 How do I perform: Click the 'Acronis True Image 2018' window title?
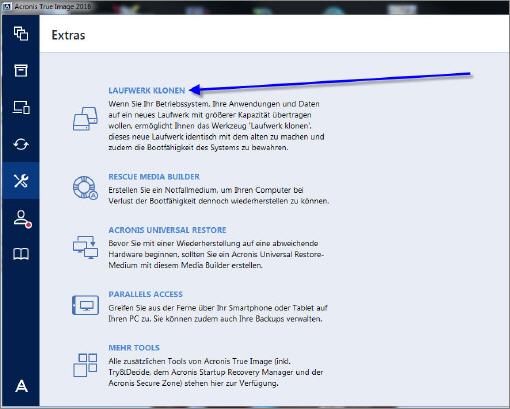point(52,6)
